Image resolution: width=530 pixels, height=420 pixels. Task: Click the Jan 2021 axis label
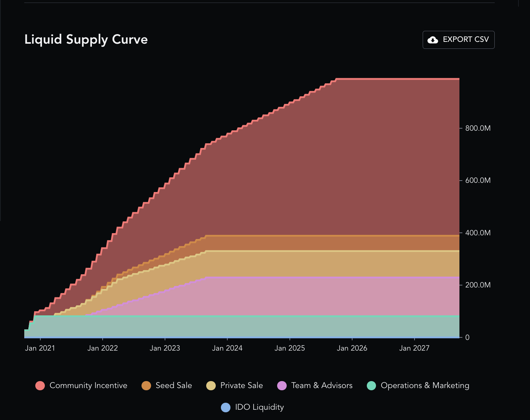tap(40, 348)
